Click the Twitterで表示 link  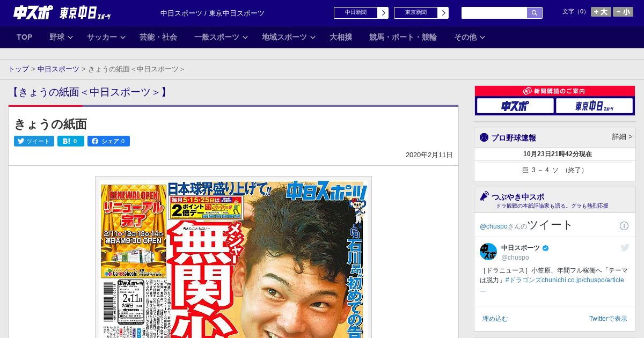coord(608,319)
